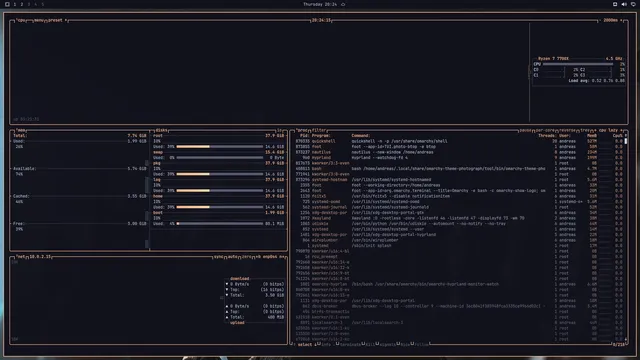This screenshot has height=360, width=640.
Task: Click the Load avg values
Action: [608, 81]
